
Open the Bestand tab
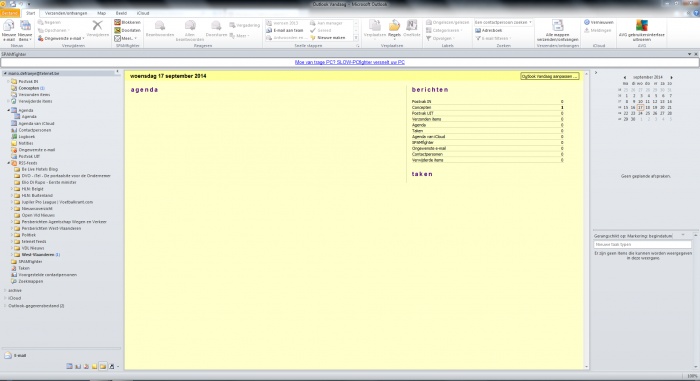(x=10, y=13)
